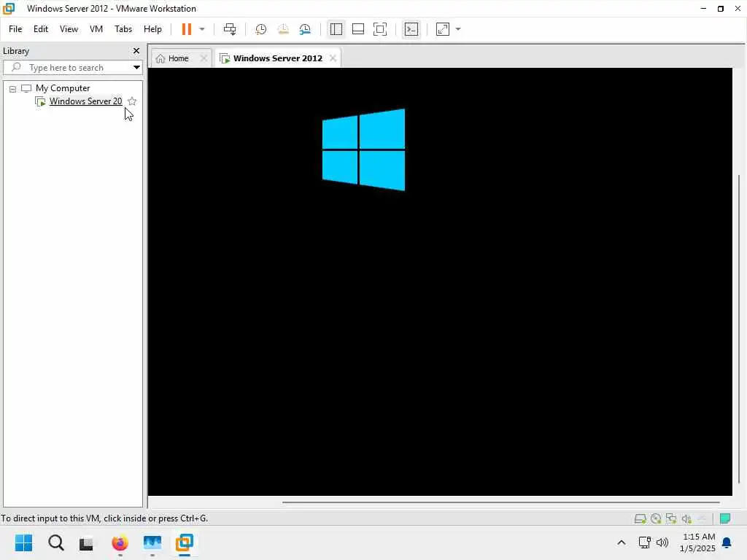Enter full screen mode
This screenshot has height=560, width=747.
[379, 29]
